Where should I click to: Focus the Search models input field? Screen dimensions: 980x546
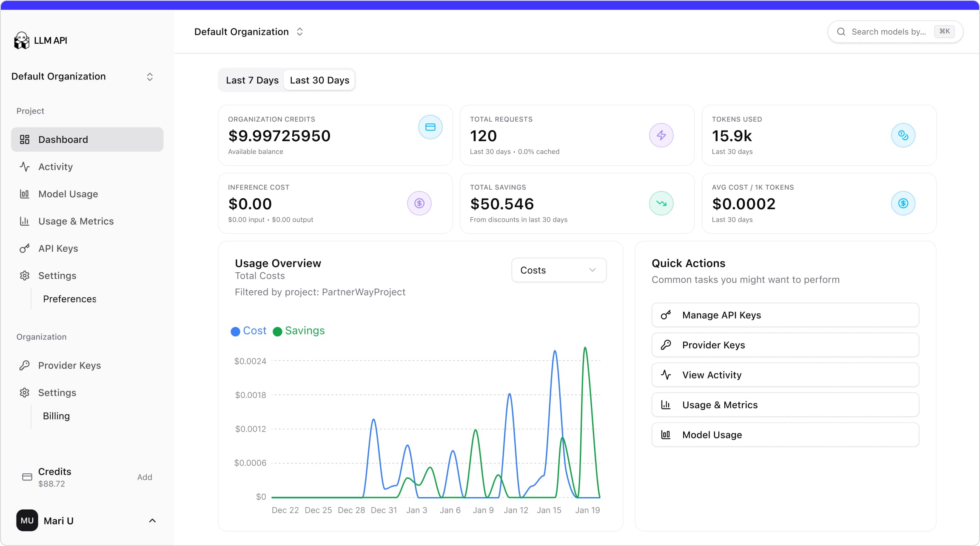coord(888,32)
